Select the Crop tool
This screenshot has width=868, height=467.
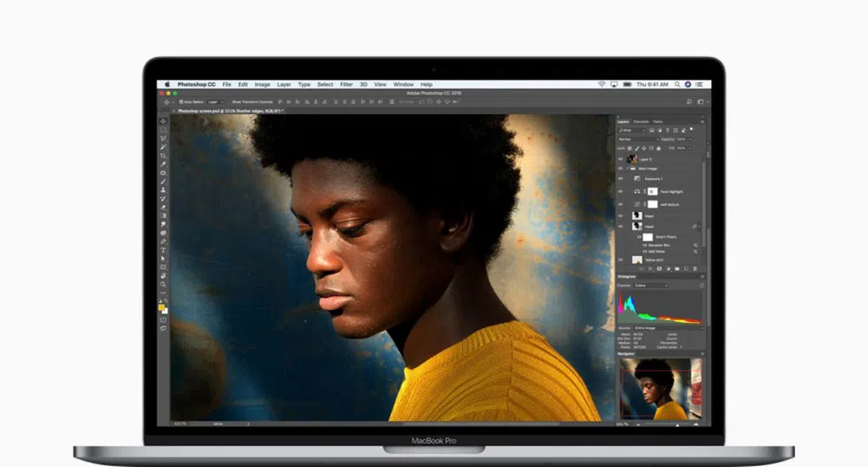click(x=163, y=155)
